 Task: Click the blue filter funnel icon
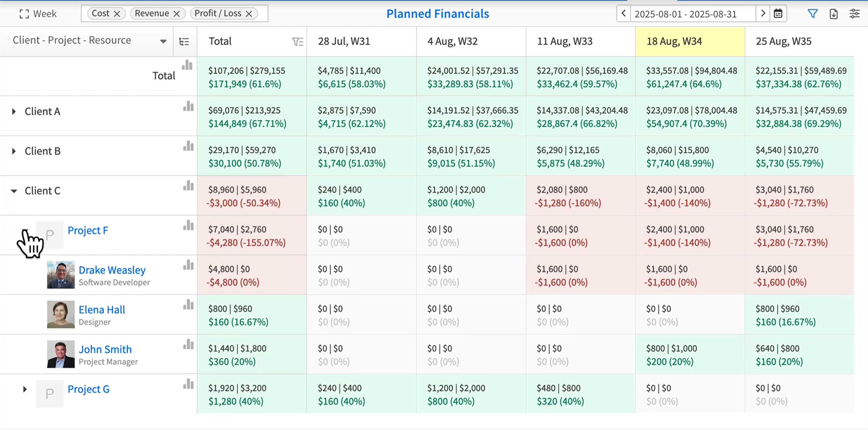pos(812,14)
